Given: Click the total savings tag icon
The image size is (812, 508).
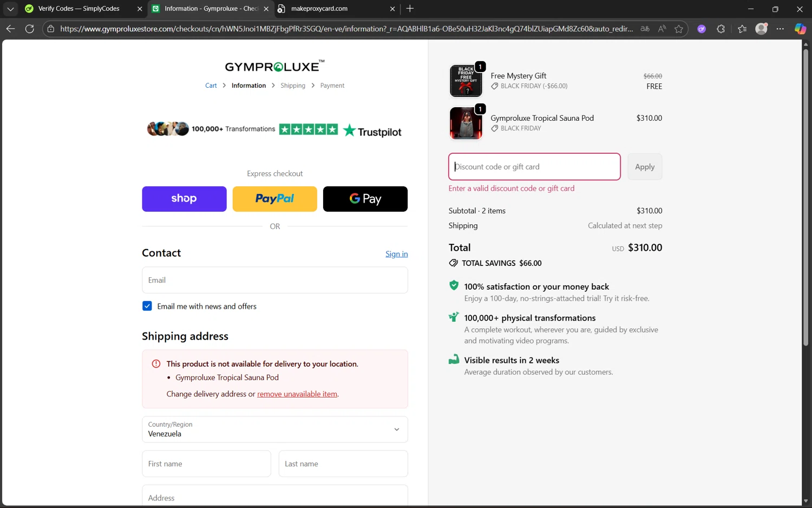Looking at the screenshot, I should (x=453, y=263).
